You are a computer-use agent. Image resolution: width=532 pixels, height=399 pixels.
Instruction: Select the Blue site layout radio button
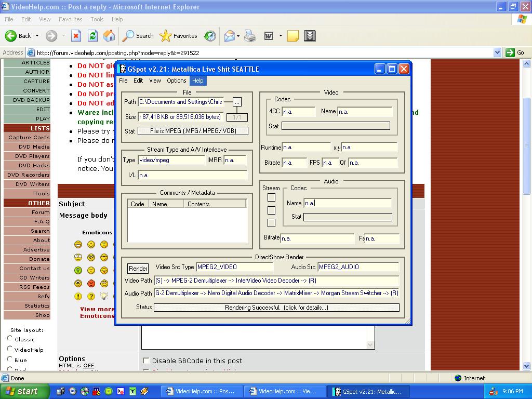click(x=10, y=359)
